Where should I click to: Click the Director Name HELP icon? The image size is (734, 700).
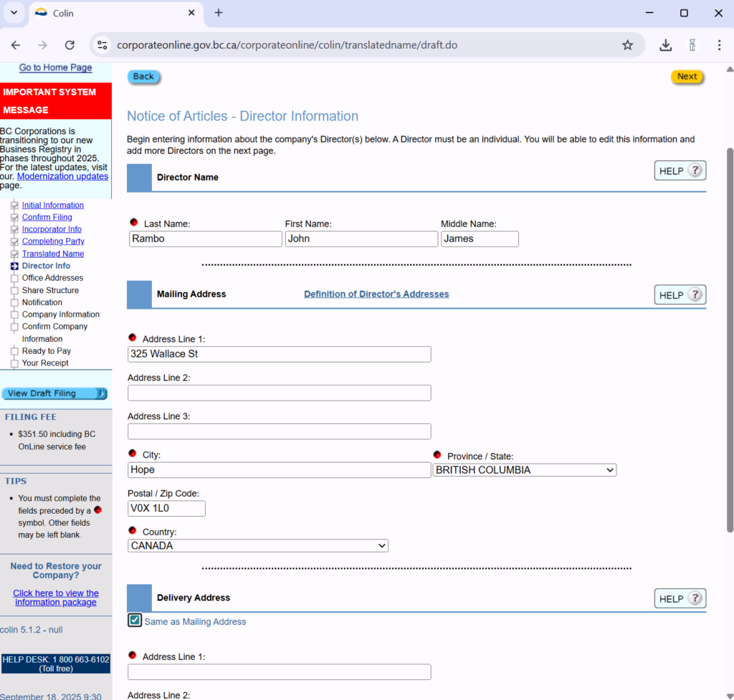click(x=680, y=171)
